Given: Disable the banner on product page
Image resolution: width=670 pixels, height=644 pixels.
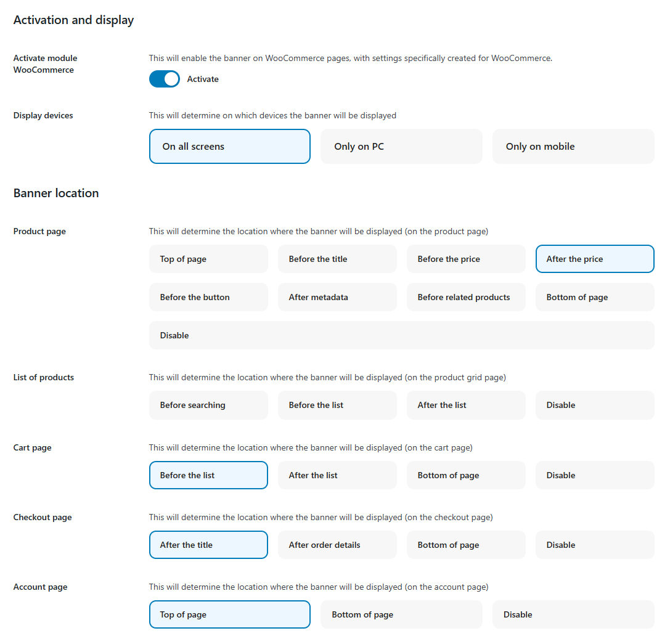Looking at the screenshot, I should tap(401, 335).
